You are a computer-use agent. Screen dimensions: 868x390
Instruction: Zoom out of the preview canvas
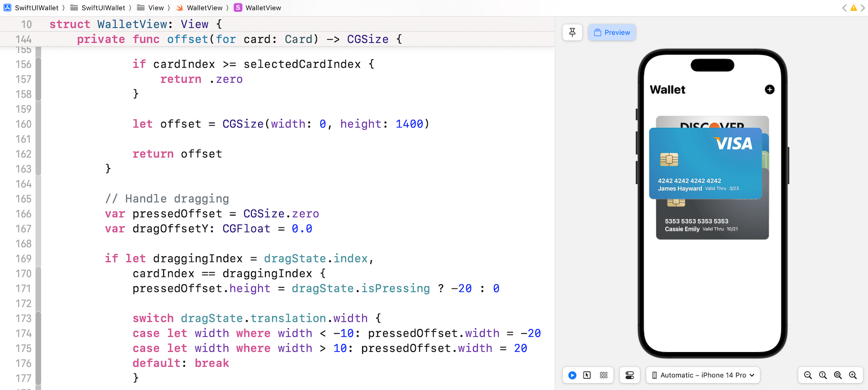point(808,375)
